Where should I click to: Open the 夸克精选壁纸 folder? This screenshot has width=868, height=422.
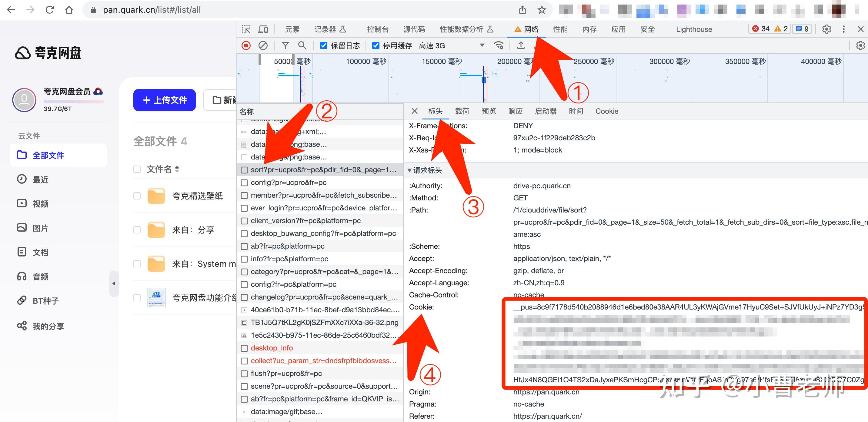pyautogui.click(x=197, y=196)
